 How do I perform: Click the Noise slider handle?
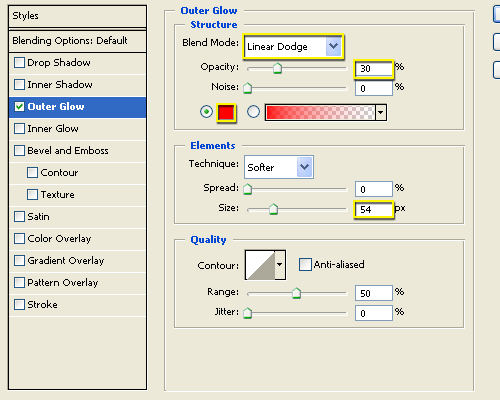point(247,88)
